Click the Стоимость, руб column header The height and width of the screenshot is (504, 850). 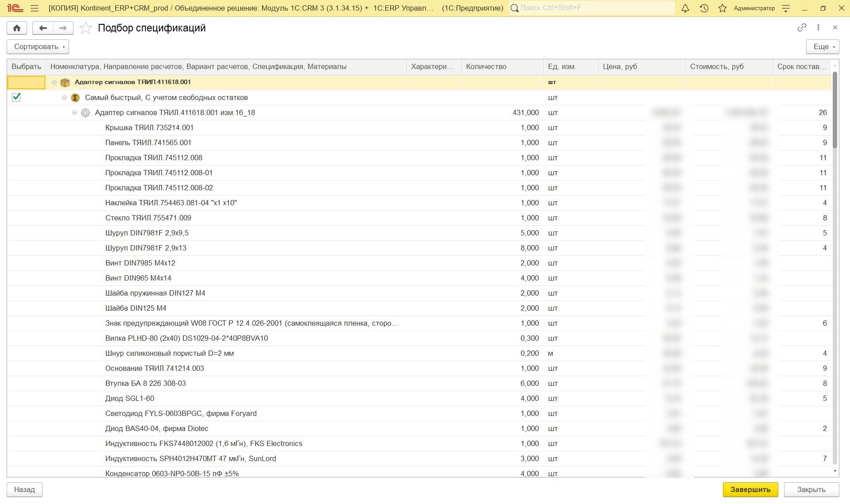[x=729, y=67]
